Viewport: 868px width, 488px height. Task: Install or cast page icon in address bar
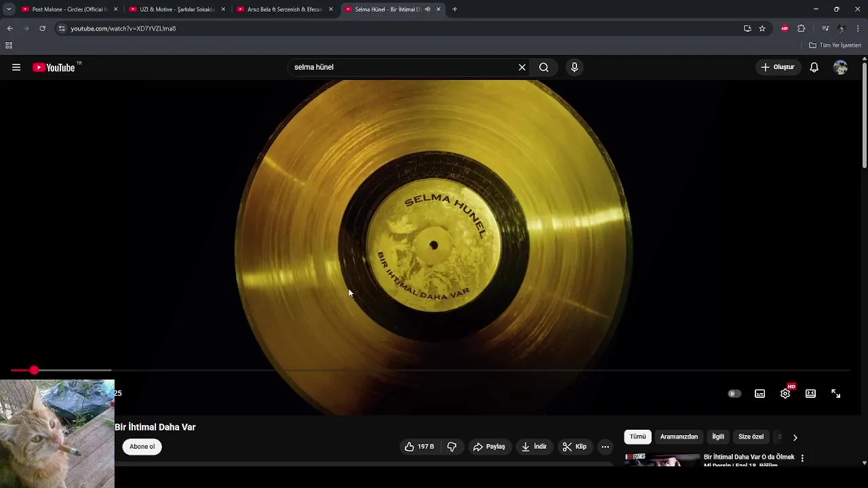coord(747,28)
